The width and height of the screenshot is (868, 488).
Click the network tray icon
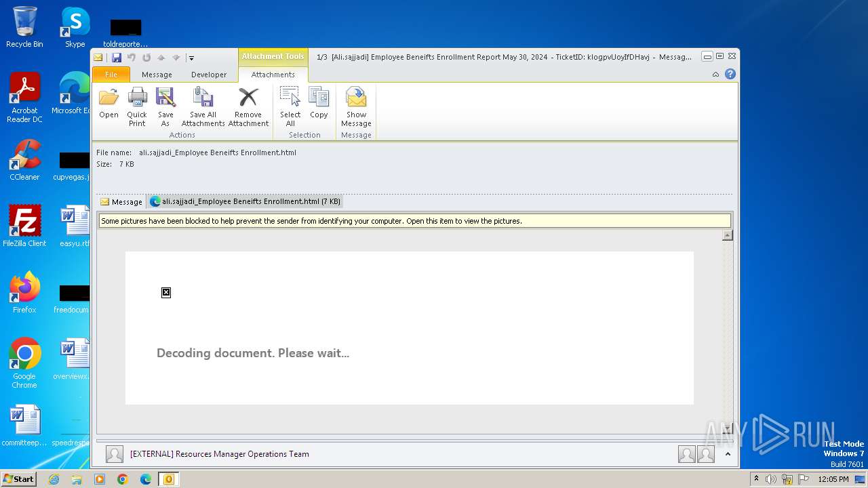point(787,479)
